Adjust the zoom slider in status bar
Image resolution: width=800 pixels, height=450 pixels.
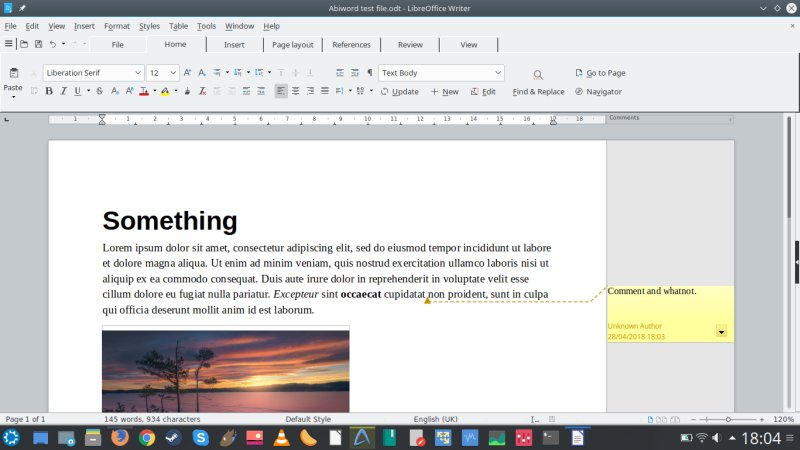(728, 419)
